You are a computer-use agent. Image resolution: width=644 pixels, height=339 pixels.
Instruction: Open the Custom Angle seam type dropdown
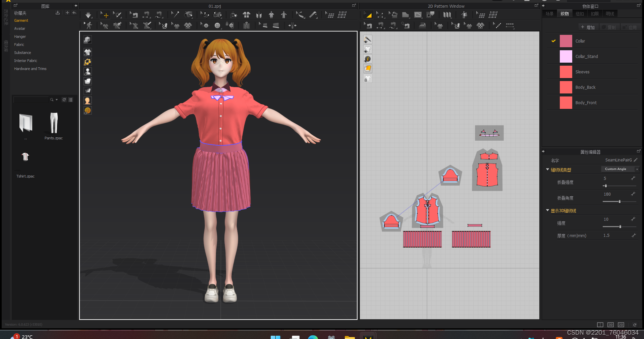(620, 169)
